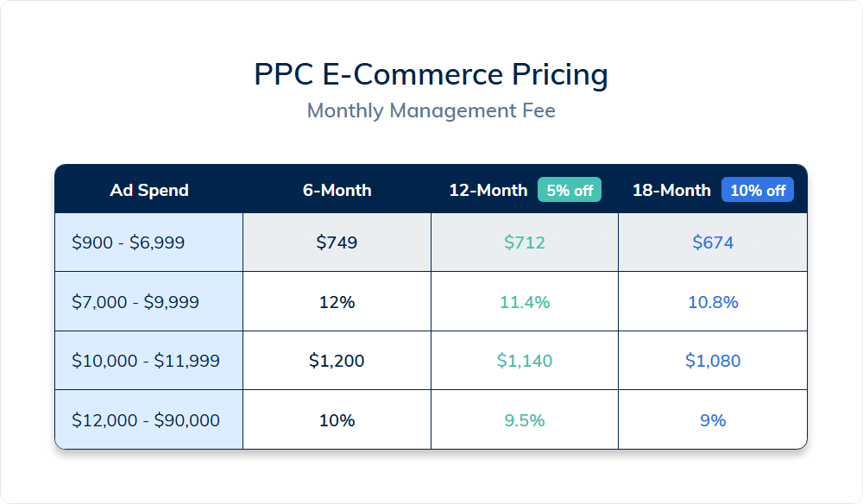Choose the $10,000 - $11,999 ad spend tier

(146, 361)
